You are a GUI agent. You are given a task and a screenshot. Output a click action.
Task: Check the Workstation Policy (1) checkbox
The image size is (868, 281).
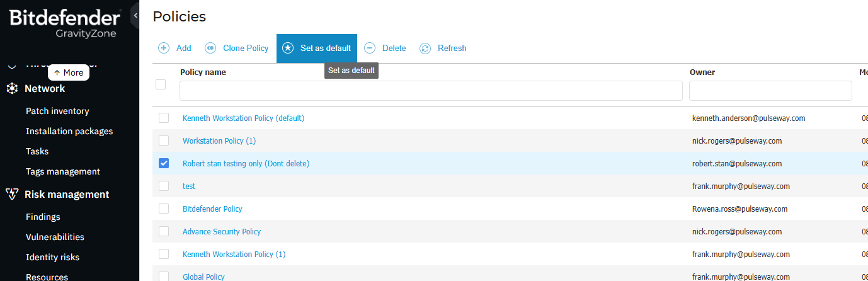coord(164,140)
